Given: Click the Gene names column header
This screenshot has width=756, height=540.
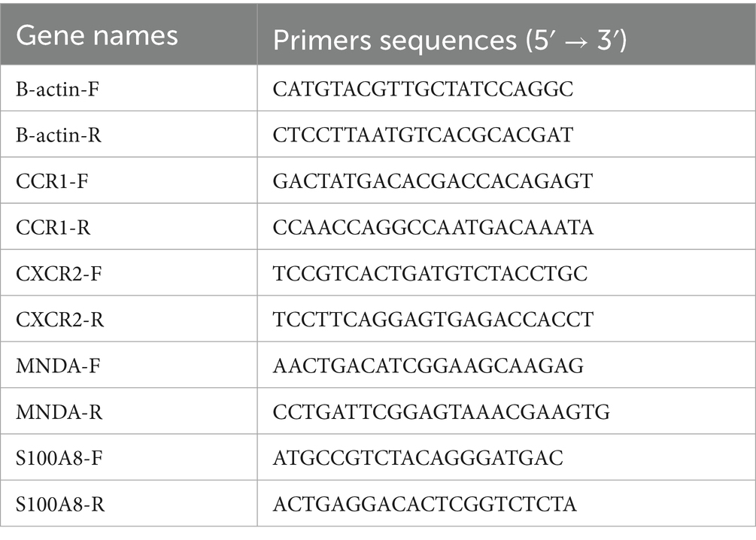Looking at the screenshot, I should (x=97, y=35).
